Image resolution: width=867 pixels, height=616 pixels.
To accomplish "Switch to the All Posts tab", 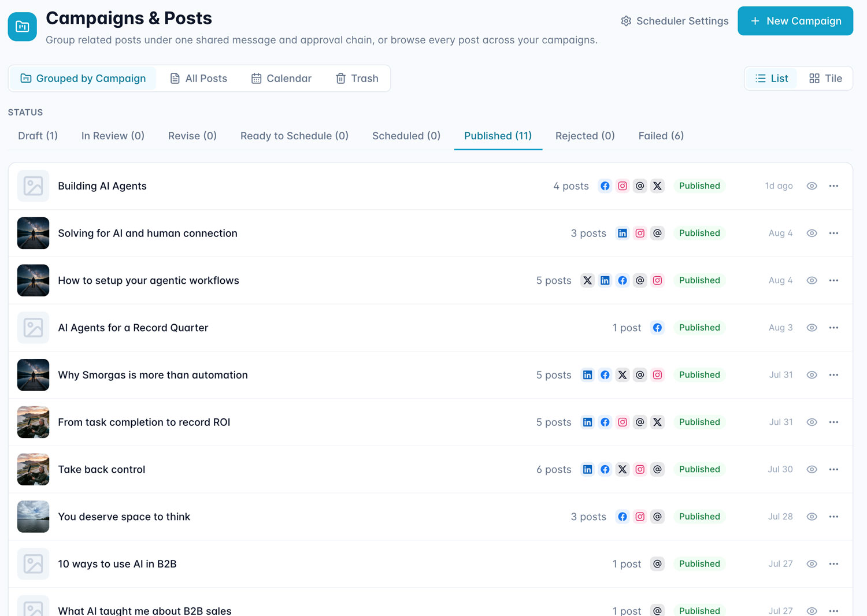I will pyautogui.click(x=198, y=79).
